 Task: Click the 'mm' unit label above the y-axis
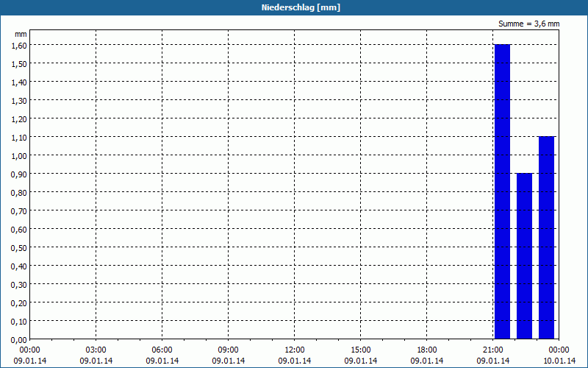point(21,34)
